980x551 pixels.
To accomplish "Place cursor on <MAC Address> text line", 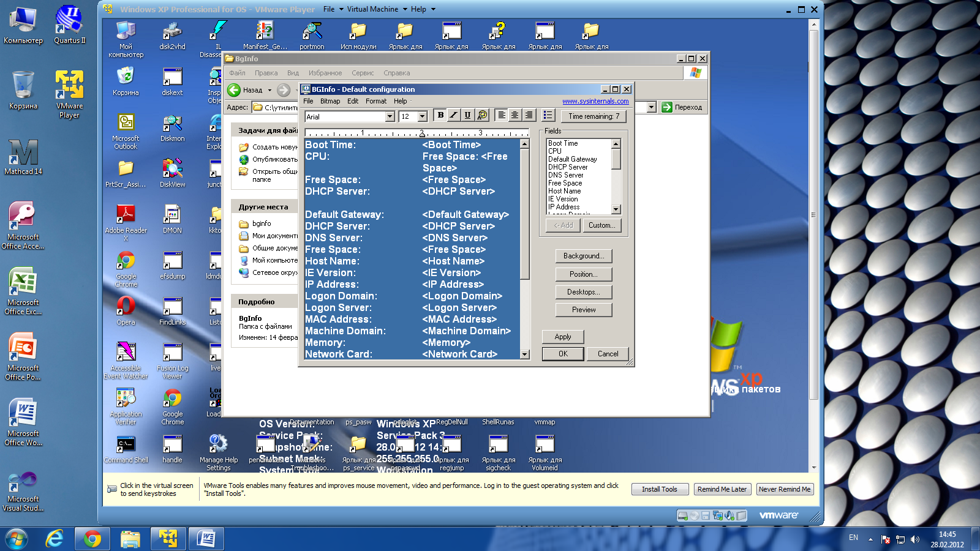I will click(459, 320).
